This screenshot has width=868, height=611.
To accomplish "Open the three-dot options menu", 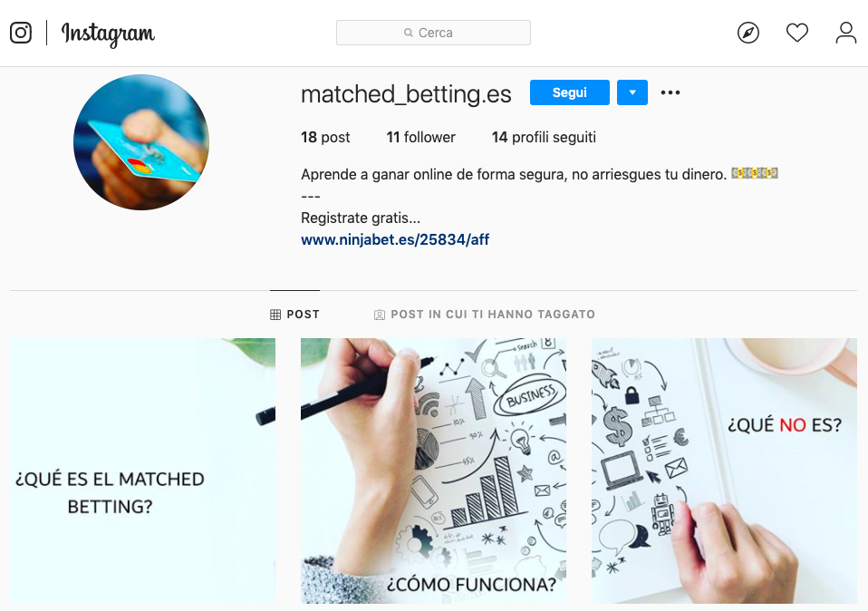I will pos(670,92).
